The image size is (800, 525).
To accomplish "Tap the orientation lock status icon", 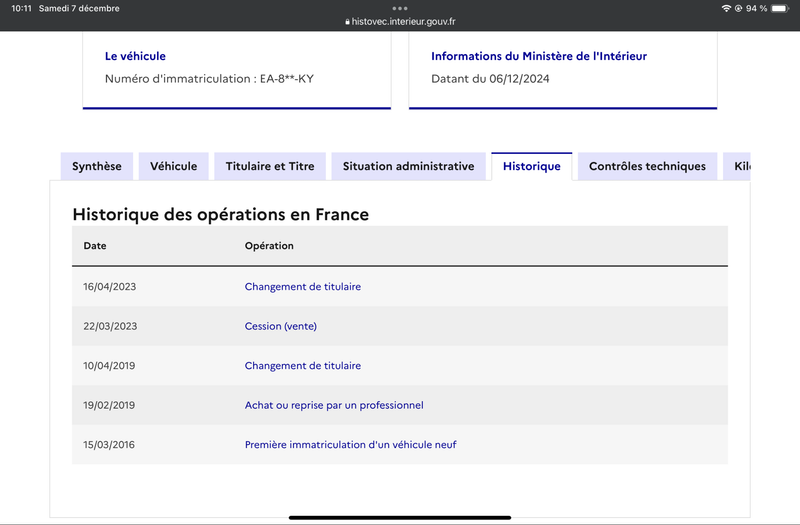I will tap(738, 8).
